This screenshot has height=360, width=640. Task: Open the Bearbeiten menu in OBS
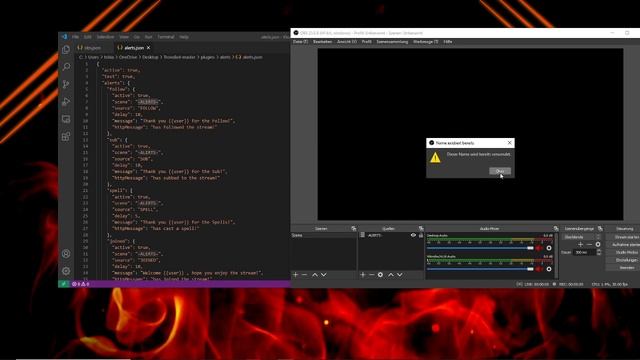pos(322,42)
